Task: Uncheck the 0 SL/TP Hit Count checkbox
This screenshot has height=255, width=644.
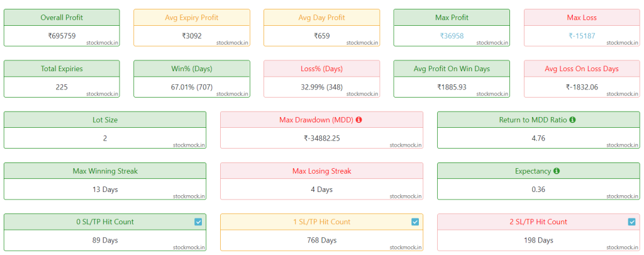Action: (x=198, y=222)
